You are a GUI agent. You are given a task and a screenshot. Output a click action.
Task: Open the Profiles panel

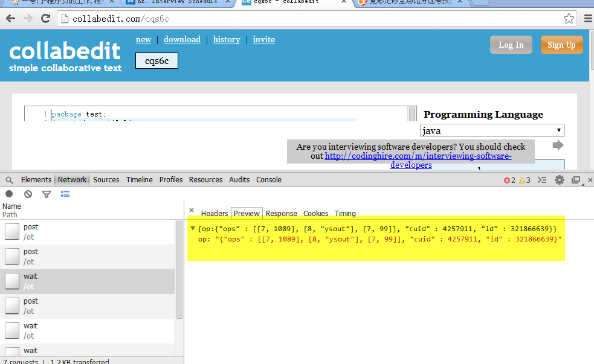pos(171,180)
